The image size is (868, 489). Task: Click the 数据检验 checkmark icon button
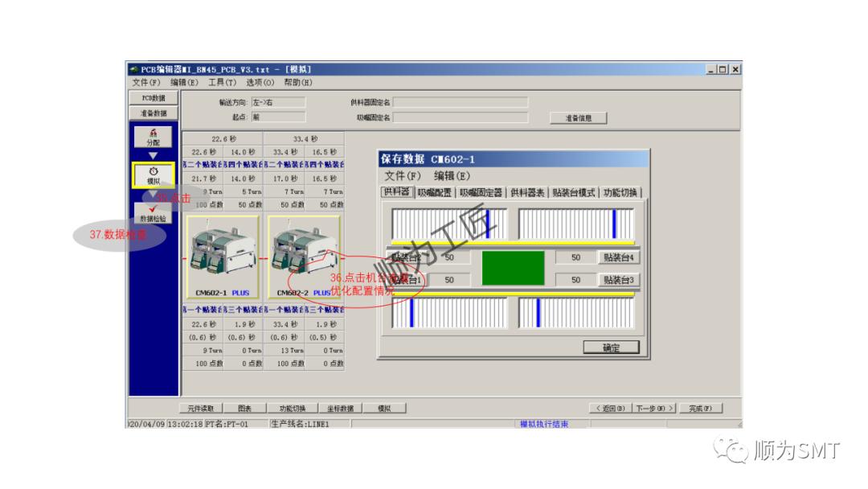click(153, 213)
